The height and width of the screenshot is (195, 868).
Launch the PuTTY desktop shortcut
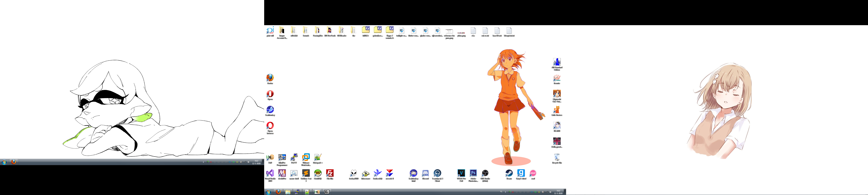coord(294,158)
